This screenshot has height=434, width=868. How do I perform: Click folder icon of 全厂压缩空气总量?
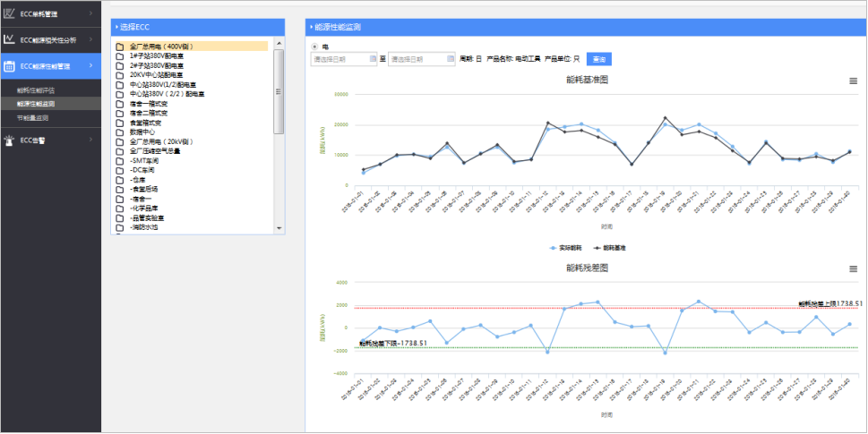(x=119, y=151)
